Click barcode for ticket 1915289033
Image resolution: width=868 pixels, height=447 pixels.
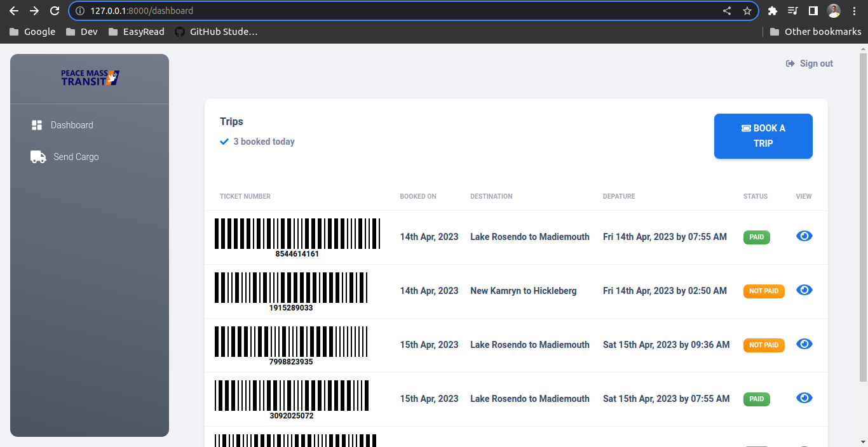291,288
